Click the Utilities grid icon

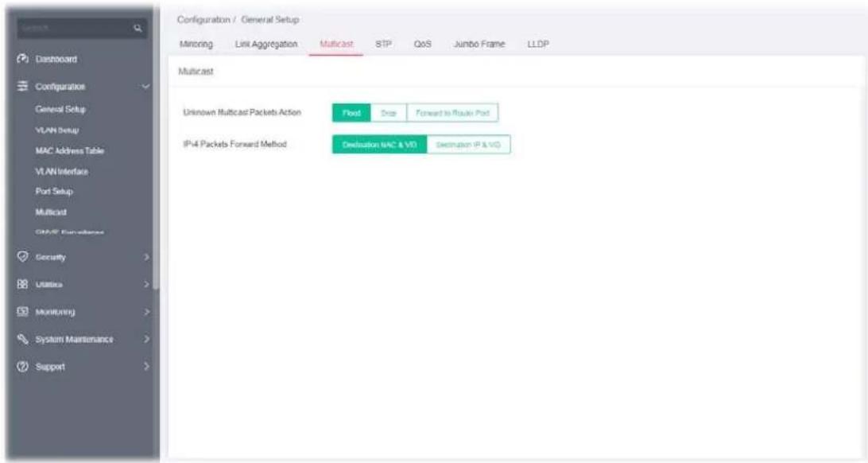tap(23, 284)
